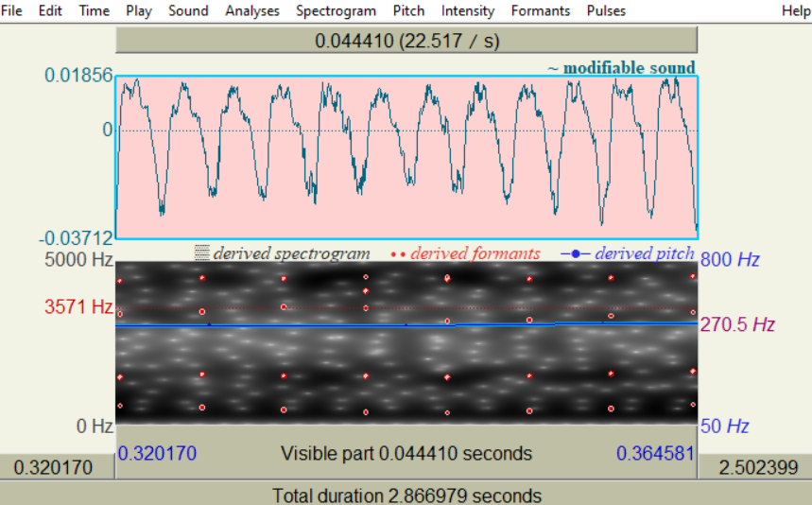
Task: Open the Formants menu
Action: point(541,10)
